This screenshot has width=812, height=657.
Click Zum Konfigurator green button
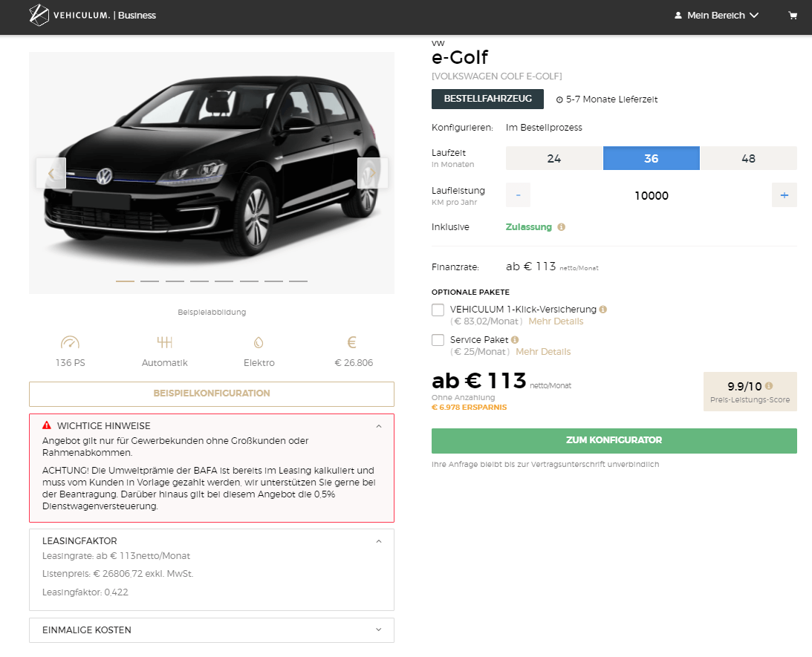pyautogui.click(x=614, y=441)
